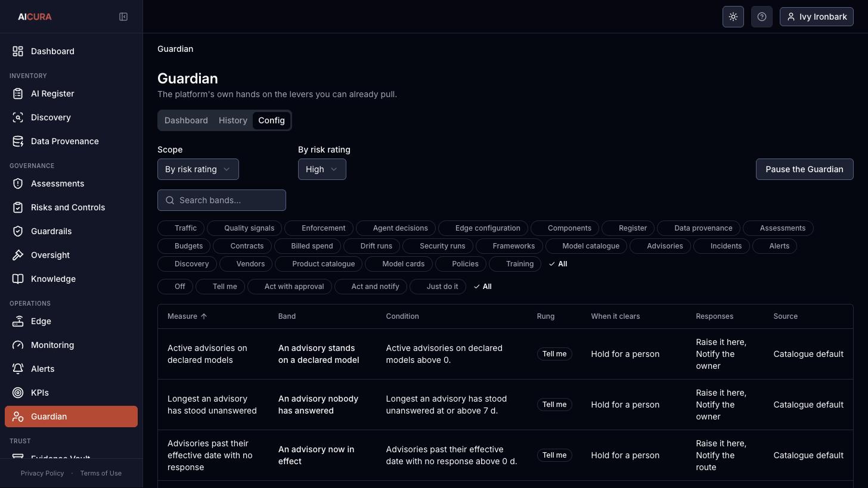Open the risk rating dropdown showing High
Screen dimensions: 868x488
coord(322,169)
